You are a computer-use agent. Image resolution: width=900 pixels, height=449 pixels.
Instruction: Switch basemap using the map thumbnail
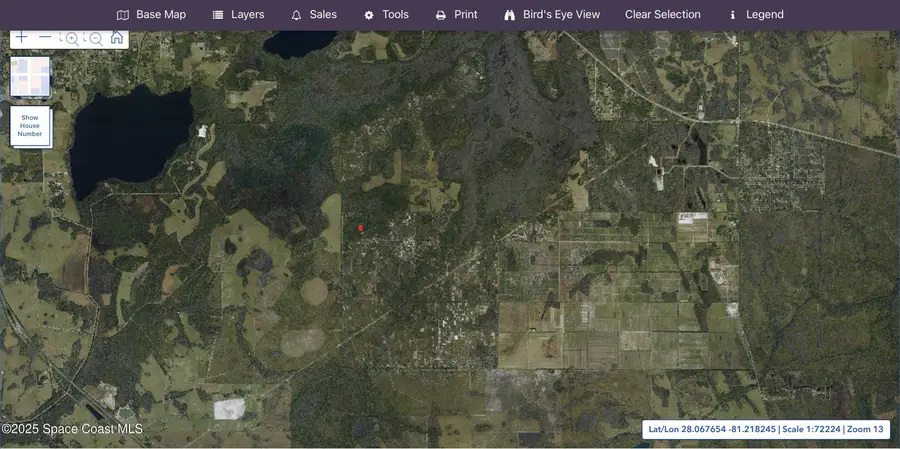click(x=30, y=76)
